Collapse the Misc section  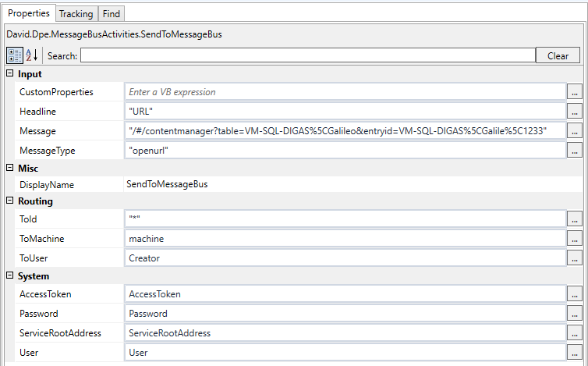tap(9, 168)
